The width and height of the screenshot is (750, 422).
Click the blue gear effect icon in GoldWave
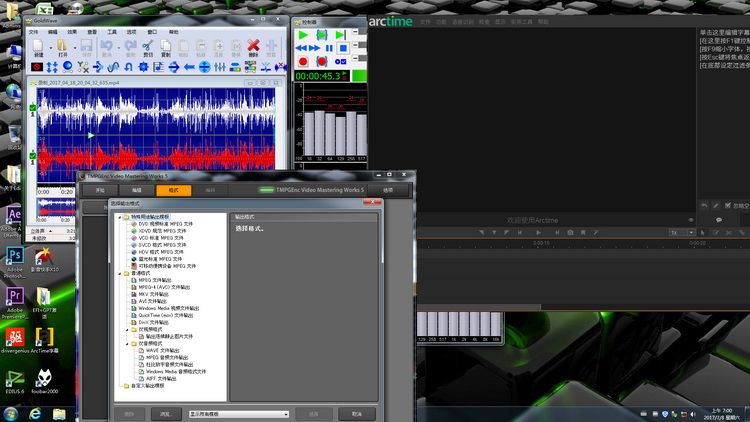143,67
